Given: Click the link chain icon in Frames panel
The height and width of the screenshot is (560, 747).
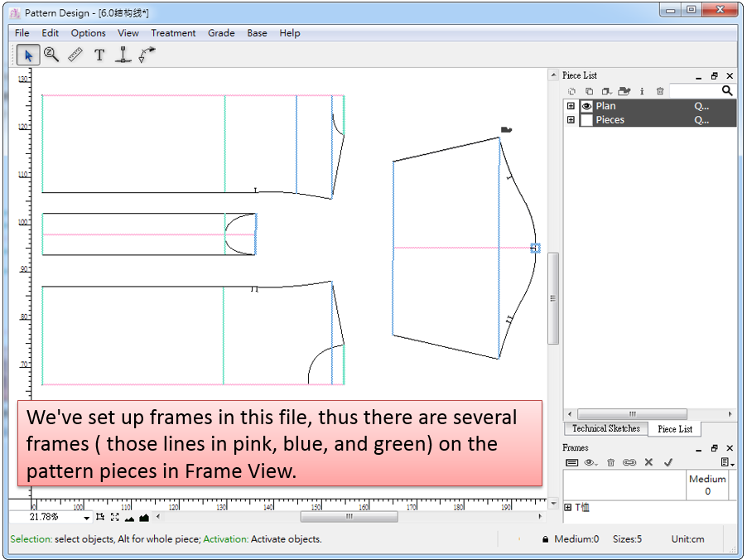Looking at the screenshot, I should pos(629,462).
